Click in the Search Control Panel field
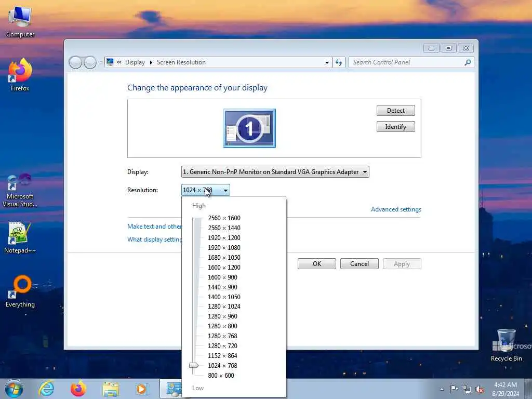The image size is (532, 399). click(407, 62)
